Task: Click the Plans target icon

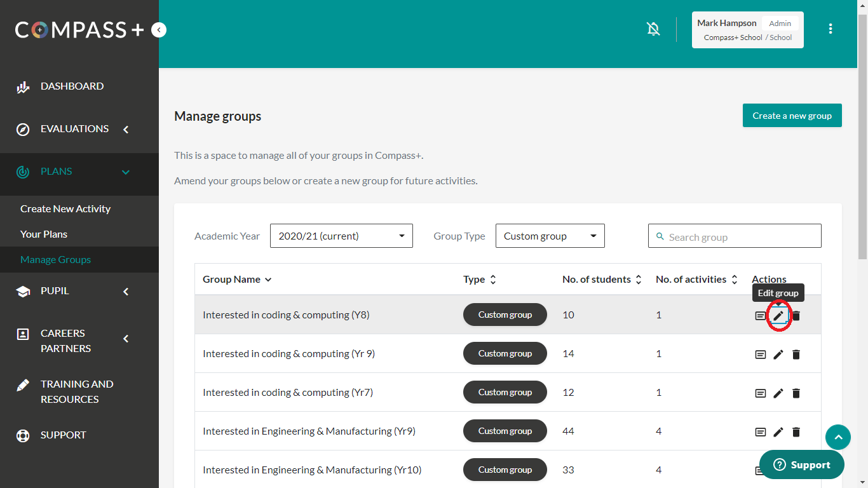Action: [23, 172]
